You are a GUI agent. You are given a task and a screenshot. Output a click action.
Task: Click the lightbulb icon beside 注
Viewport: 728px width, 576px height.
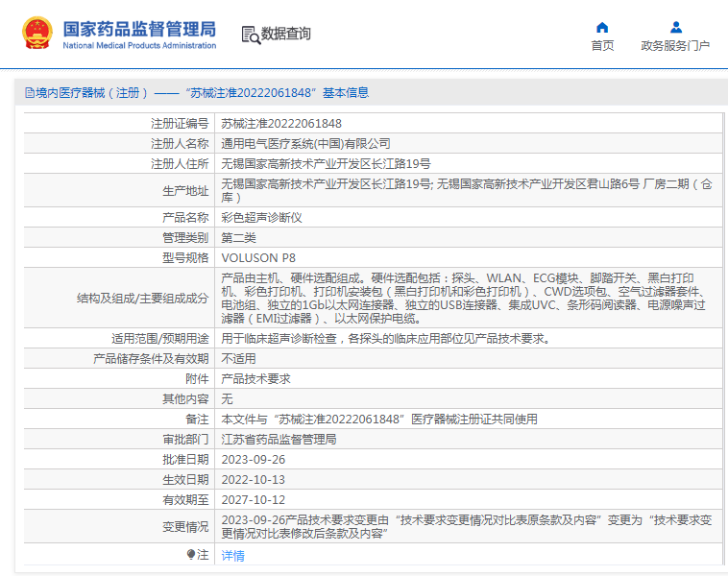[191, 554]
